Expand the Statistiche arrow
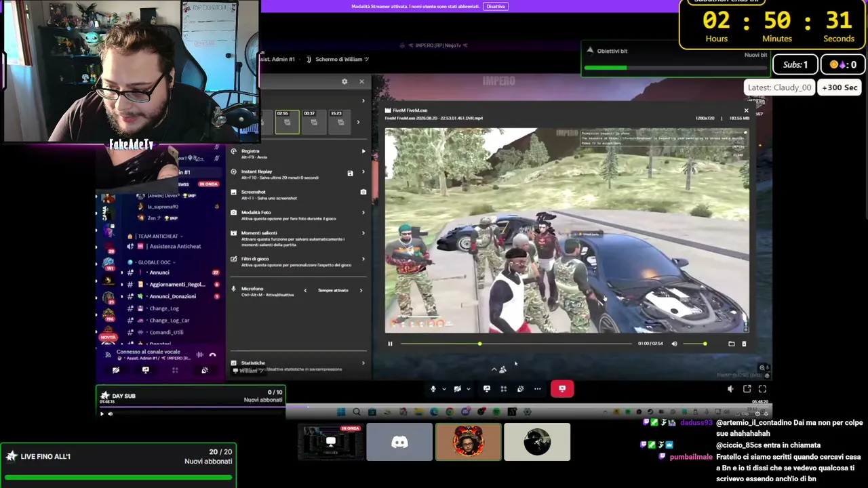This screenshot has width=868, height=488. 363,363
